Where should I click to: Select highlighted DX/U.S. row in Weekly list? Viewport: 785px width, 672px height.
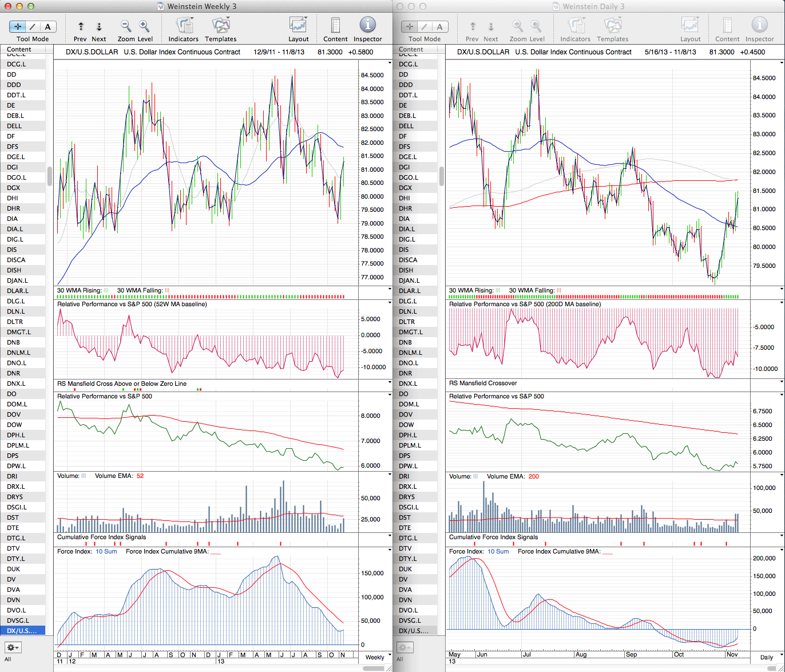(x=22, y=631)
